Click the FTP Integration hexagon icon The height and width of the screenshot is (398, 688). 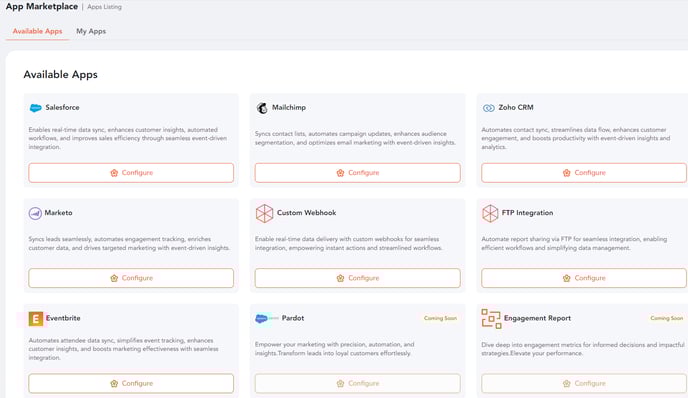[490, 213]
